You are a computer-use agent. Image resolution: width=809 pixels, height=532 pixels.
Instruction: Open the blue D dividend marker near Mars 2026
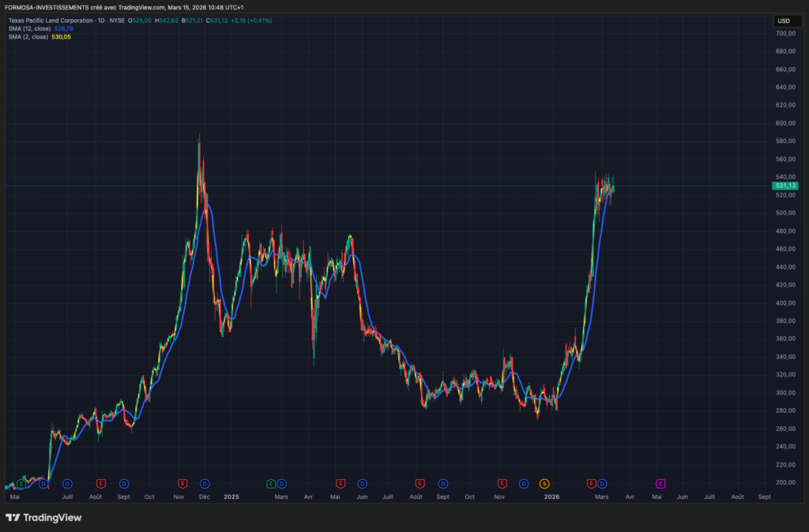point(603,483)
